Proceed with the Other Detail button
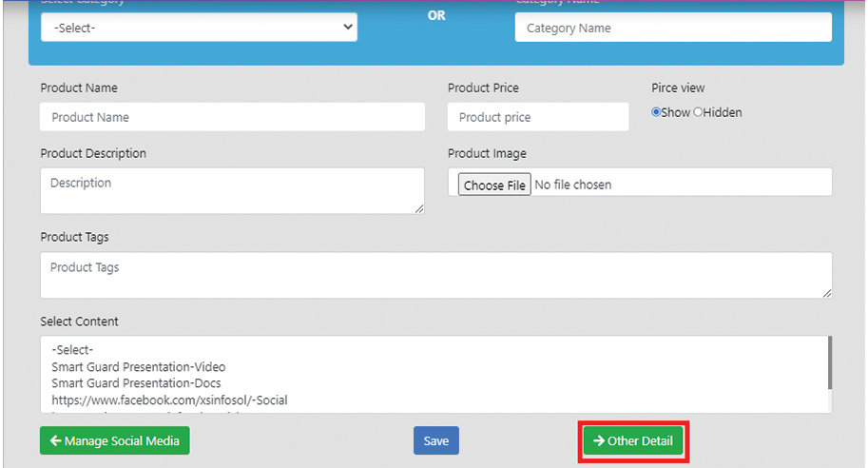Image resolution: width=868 pixels, height=468 pixels. point(633,440)
